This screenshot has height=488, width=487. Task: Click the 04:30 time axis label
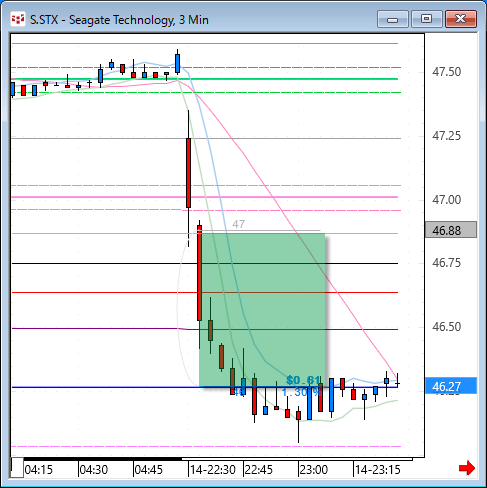coord(94,470)
